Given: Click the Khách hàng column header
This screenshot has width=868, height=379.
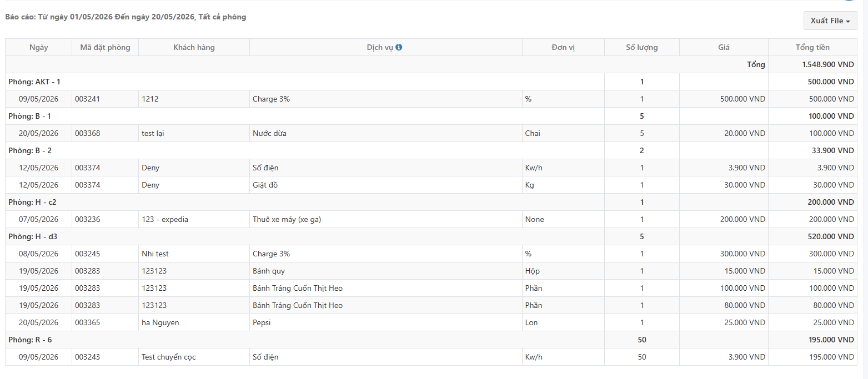Looking at the screenshot, I should 194,47.
